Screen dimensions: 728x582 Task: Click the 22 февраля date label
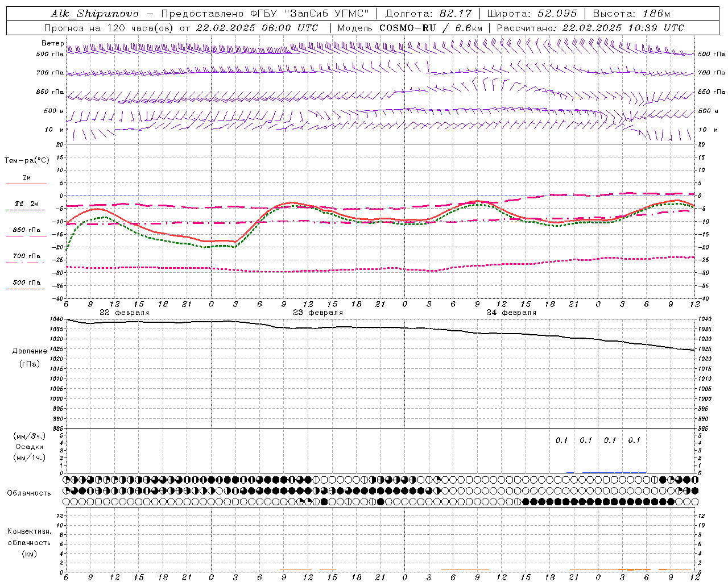(x=125, y=313)
